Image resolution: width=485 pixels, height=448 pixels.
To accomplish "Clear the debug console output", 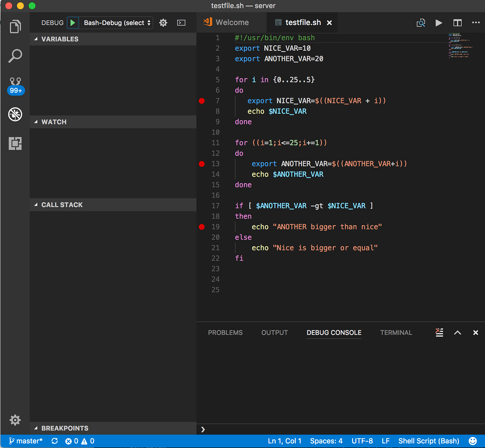I will [x=439, y=333].
